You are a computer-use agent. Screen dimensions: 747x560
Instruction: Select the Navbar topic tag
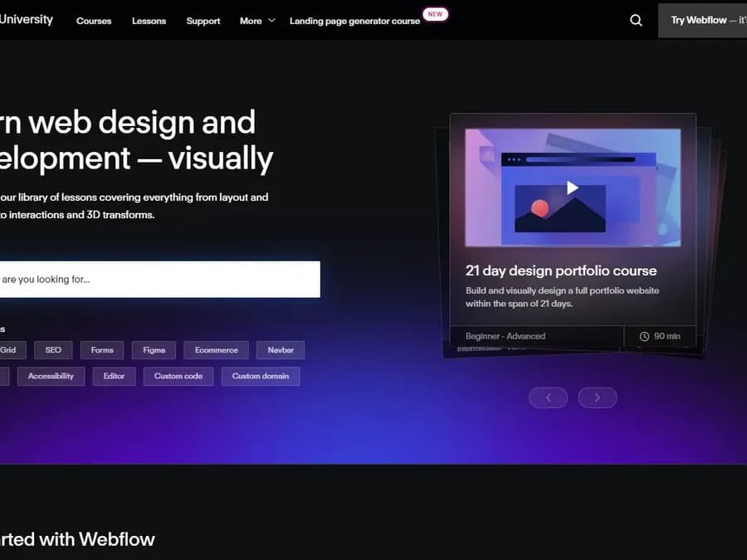281,350
